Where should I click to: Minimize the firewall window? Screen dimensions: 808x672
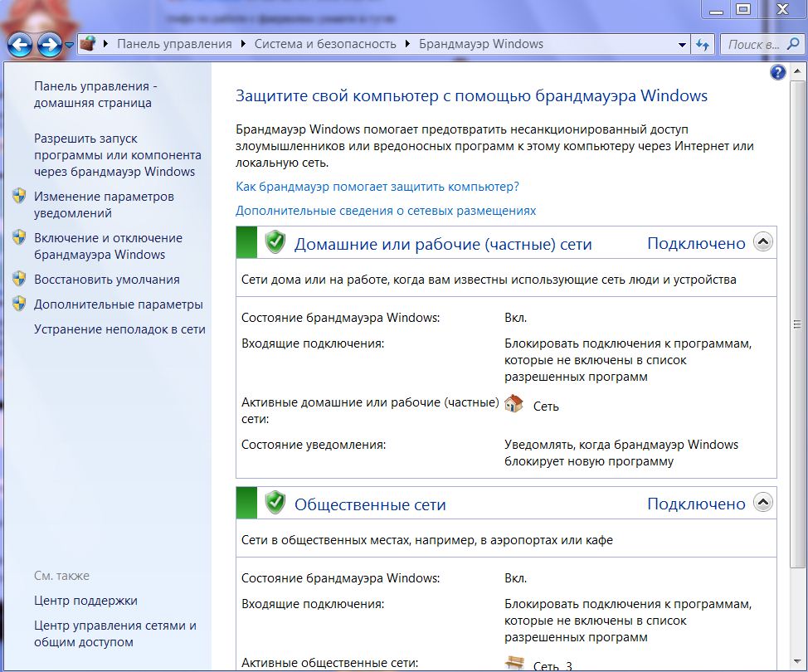tap(716, 10)
